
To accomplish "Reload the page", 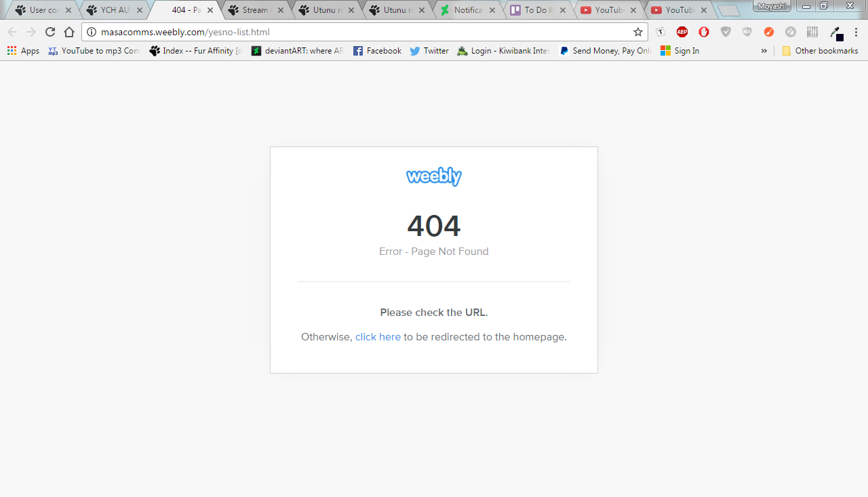I will pyautogui.click(x=50, y=32).
